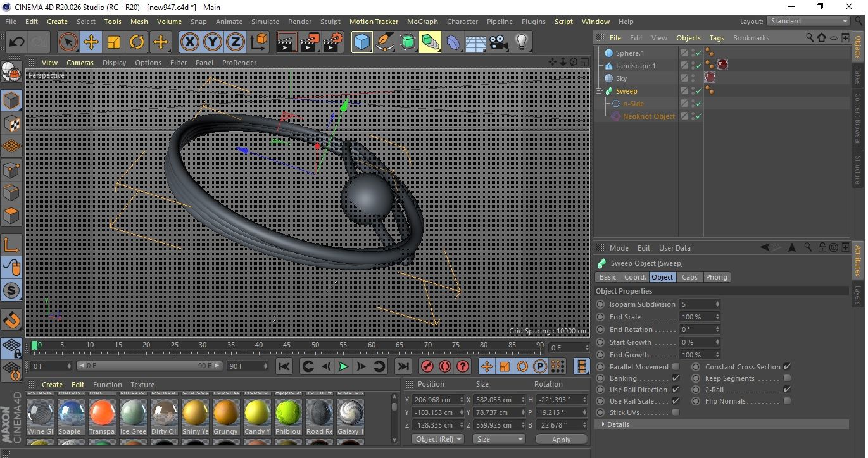Image resolution: width=868 pixels, height=458 pixels.
Task: Toggle Constant Cross Section checkbox
Action: [787, 367]
